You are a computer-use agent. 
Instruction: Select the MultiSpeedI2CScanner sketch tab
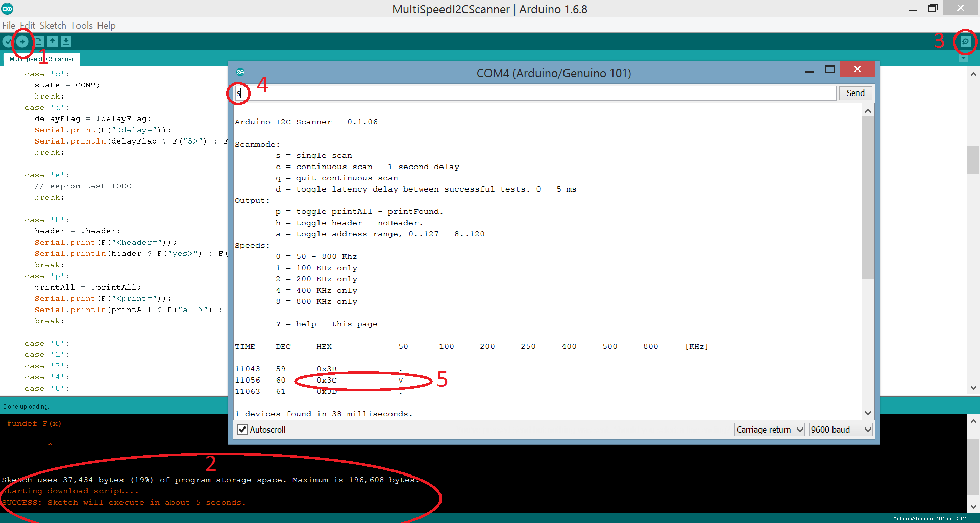[41, 59]
